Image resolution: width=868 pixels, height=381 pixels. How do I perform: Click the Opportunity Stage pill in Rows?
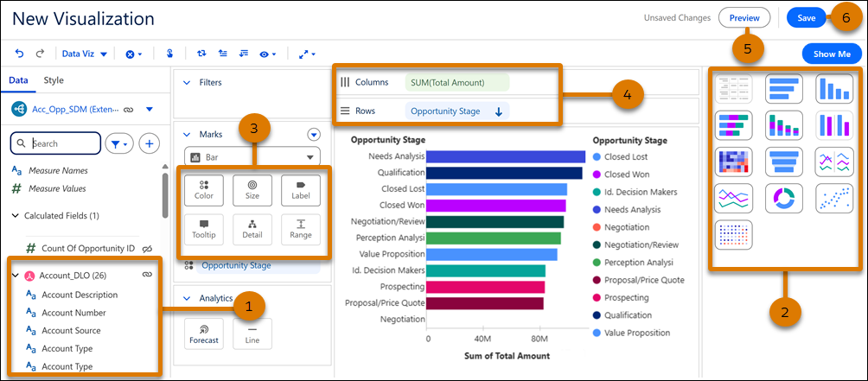(457, 111)
